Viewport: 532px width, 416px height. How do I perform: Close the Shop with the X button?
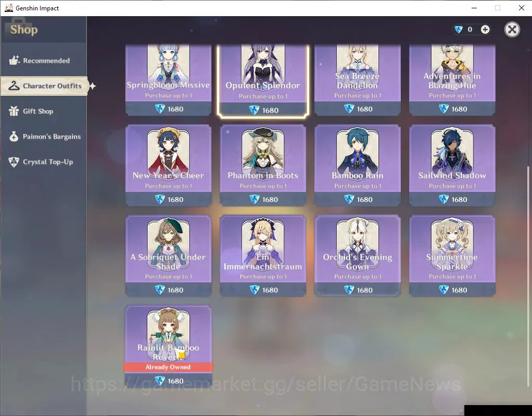coord(512,30)
